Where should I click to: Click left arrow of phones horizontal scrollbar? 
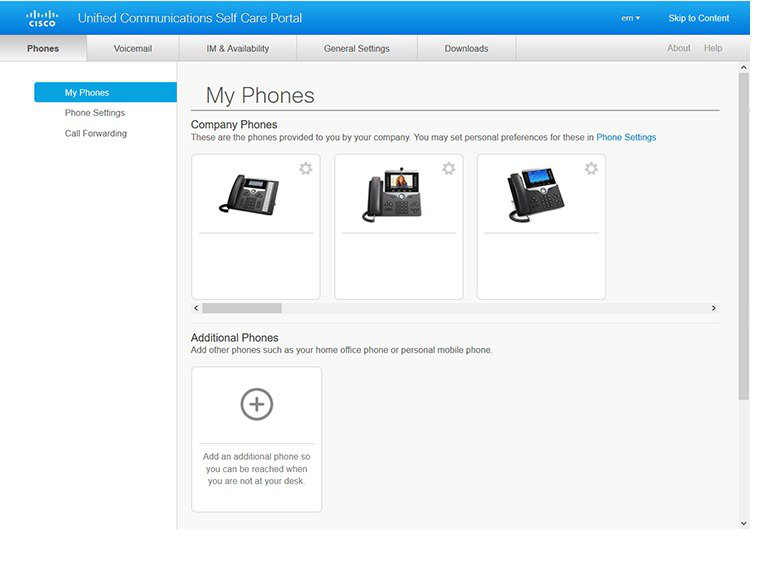coord(196,308)
